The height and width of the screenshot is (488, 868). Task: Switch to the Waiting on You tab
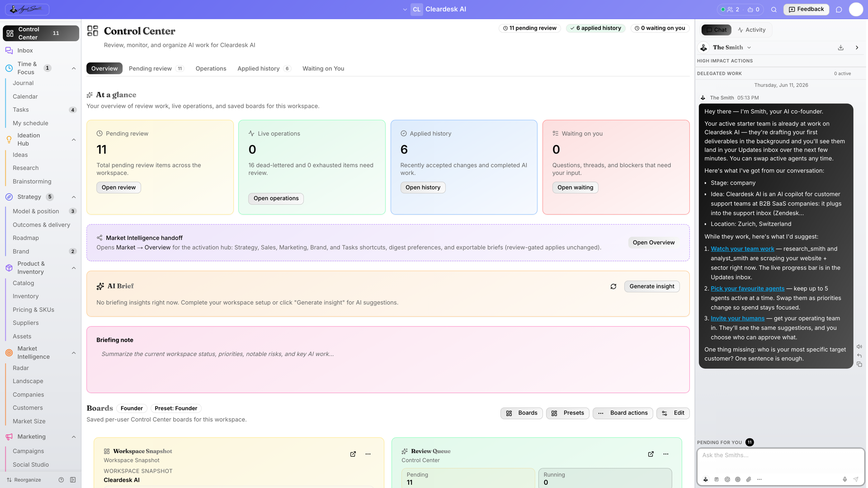323,69
